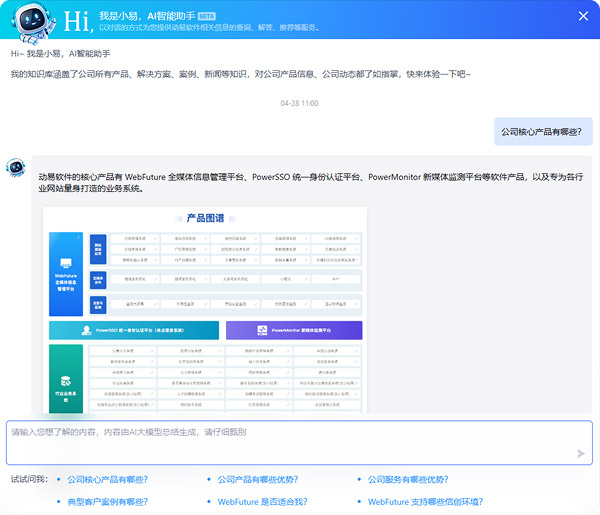Click the 04-28 11:00 timestamp
The height and width of the screenshot is (515, 600).
[299, 103]
